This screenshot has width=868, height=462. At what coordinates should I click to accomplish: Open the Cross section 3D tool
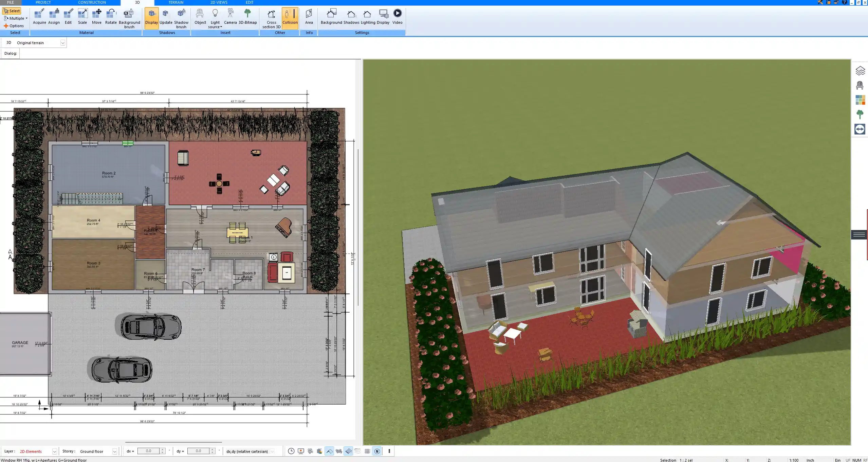[x=271, y=18]
